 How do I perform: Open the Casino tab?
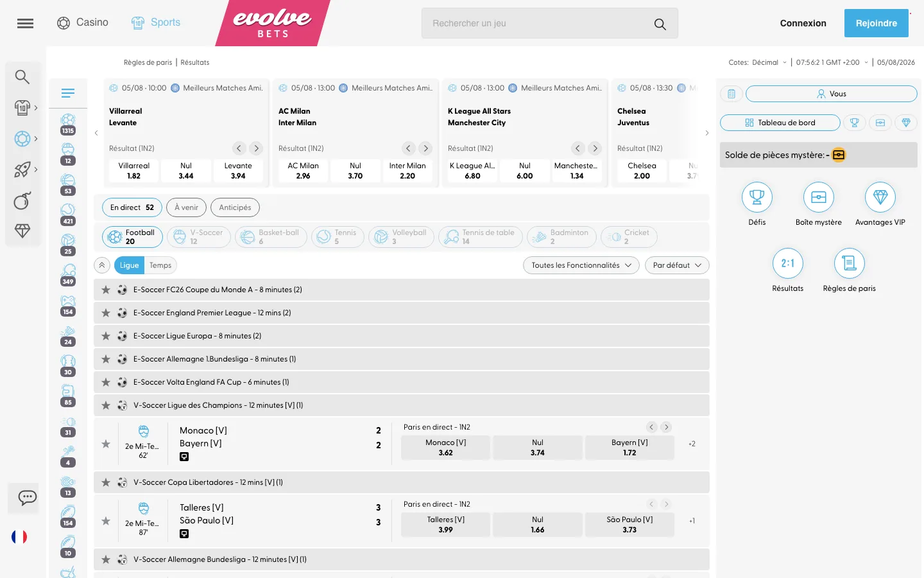83,22
